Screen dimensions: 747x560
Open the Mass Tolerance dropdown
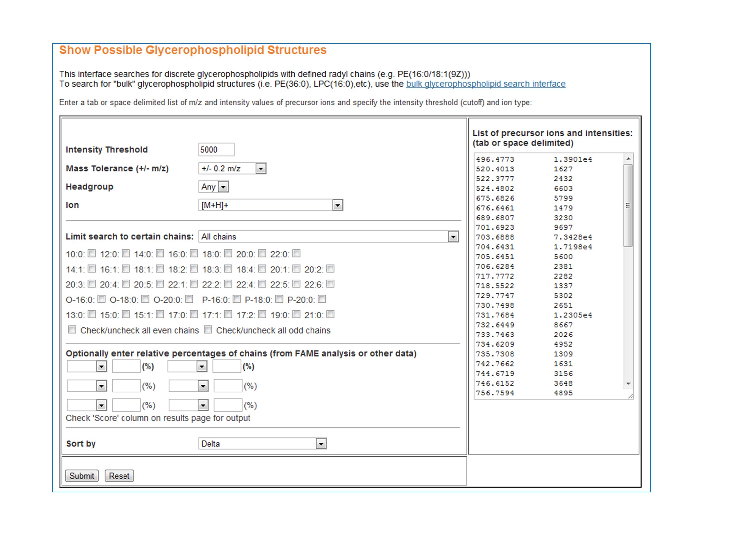click(x=232, y=168)
